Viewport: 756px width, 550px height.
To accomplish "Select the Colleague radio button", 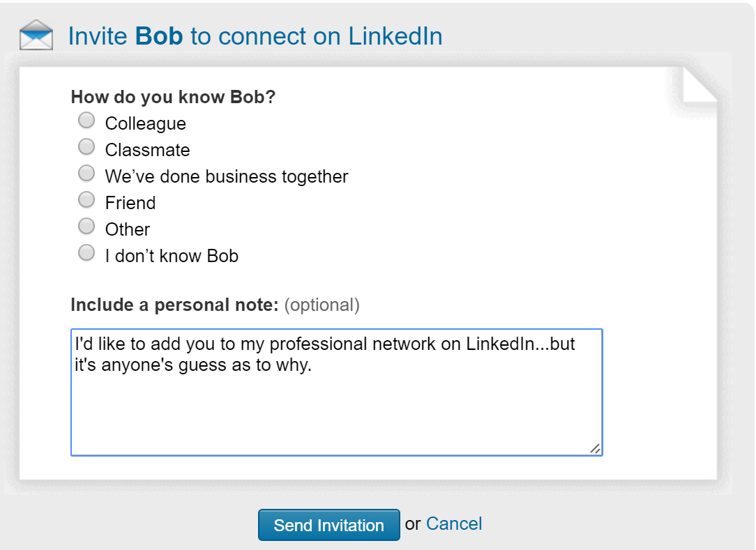I will click(86, 121).
